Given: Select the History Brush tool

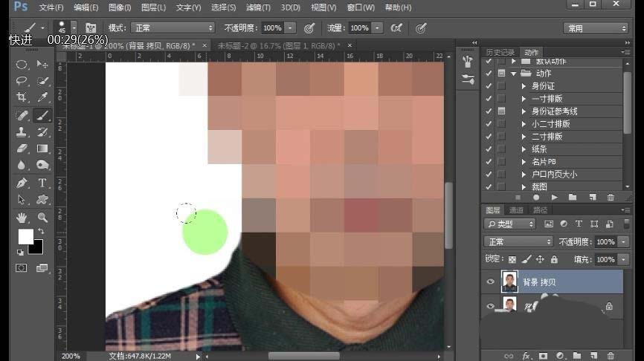Looking at the screenshot, I should click(x=42, y=131).
